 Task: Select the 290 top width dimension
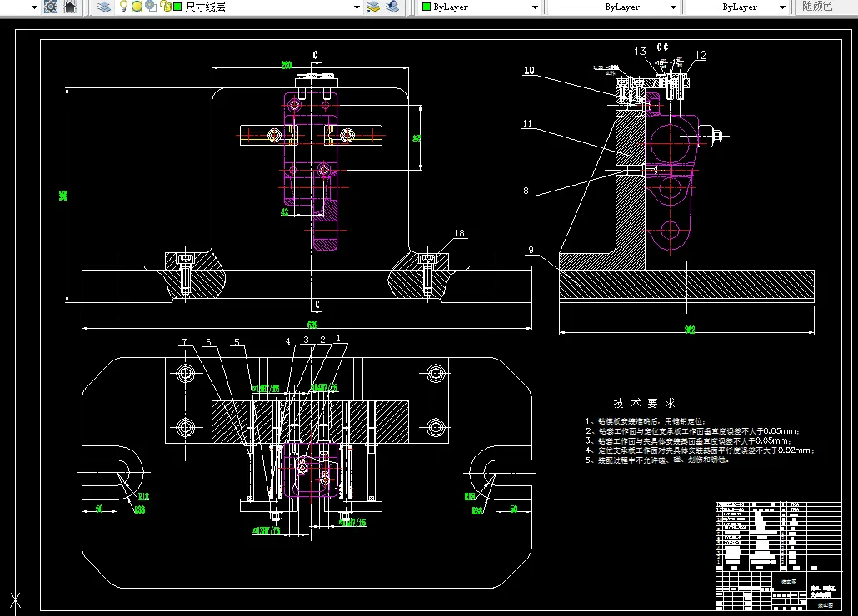tap(287, 65)
